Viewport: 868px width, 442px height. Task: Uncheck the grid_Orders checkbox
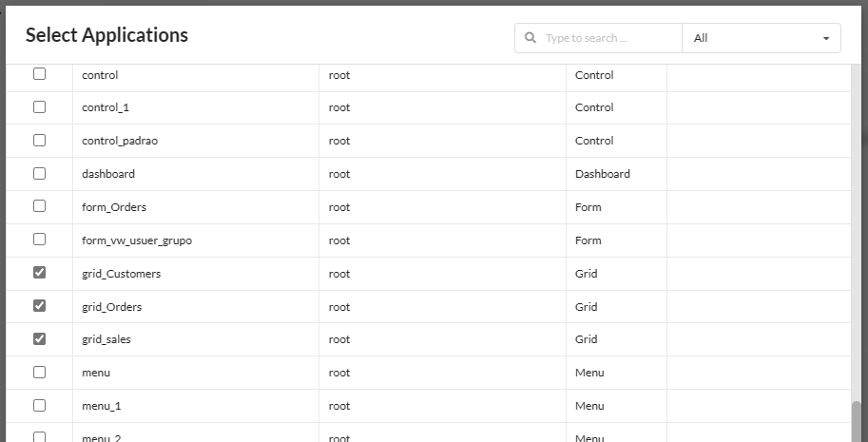(40, 306)
